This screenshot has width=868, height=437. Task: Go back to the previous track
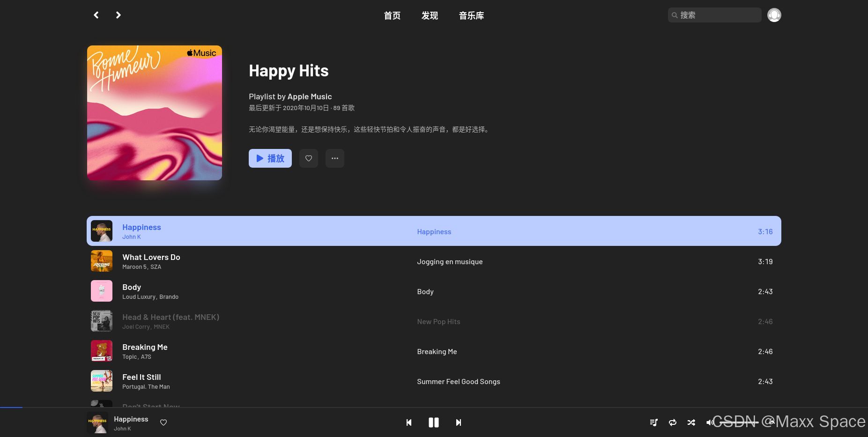[408, 422]
